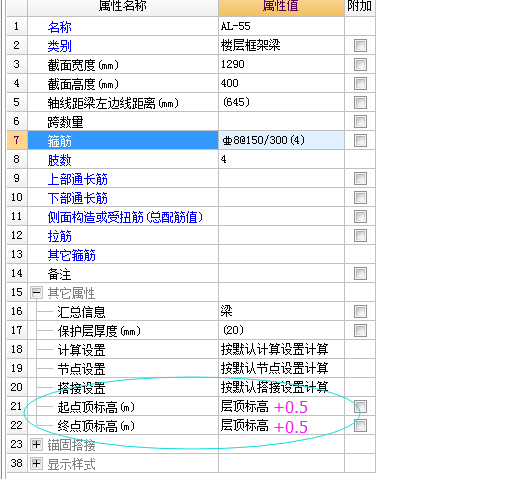Screen dimensions: 514x479
Task: Toggle the 附加 checkbox for 起点顶标高(m)
Action: [360, 406]
